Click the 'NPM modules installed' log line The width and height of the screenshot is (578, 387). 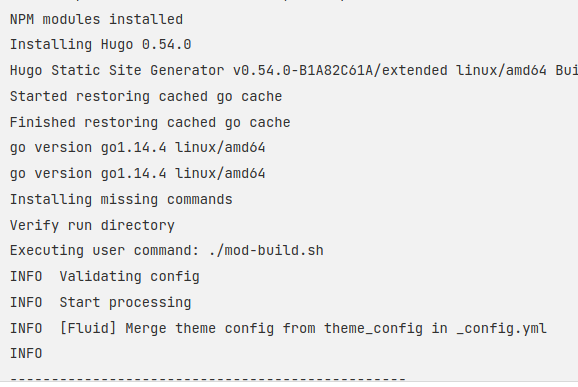click(96, 19)
